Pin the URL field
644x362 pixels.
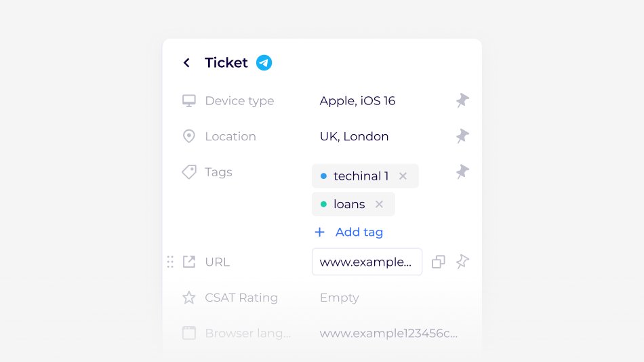click(x=462, y=261)
